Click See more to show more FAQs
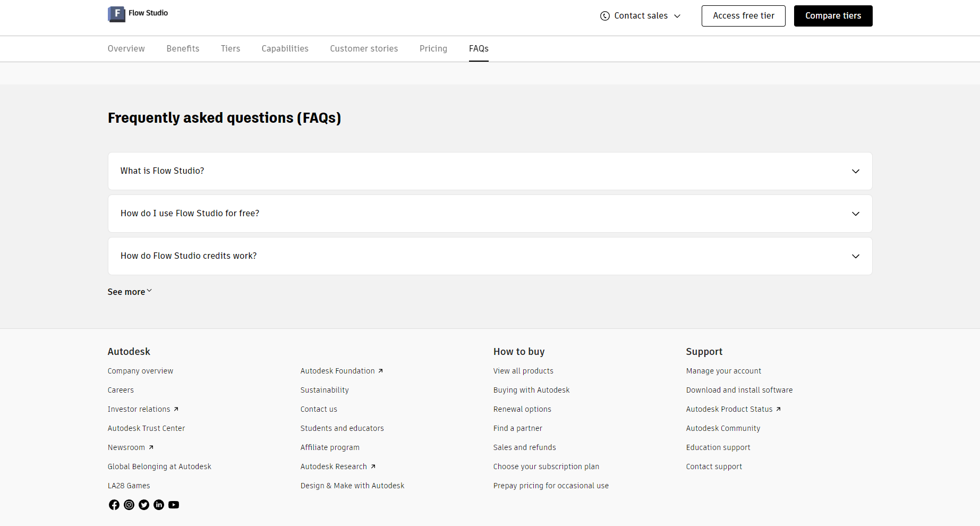The image size is (980, 526). tap(130, 292)
